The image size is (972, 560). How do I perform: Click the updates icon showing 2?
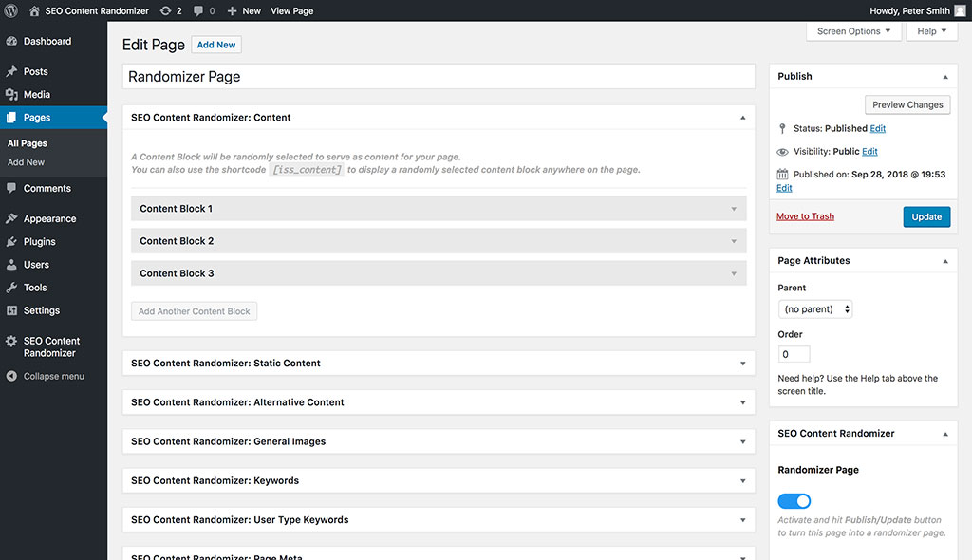(168, 10)
